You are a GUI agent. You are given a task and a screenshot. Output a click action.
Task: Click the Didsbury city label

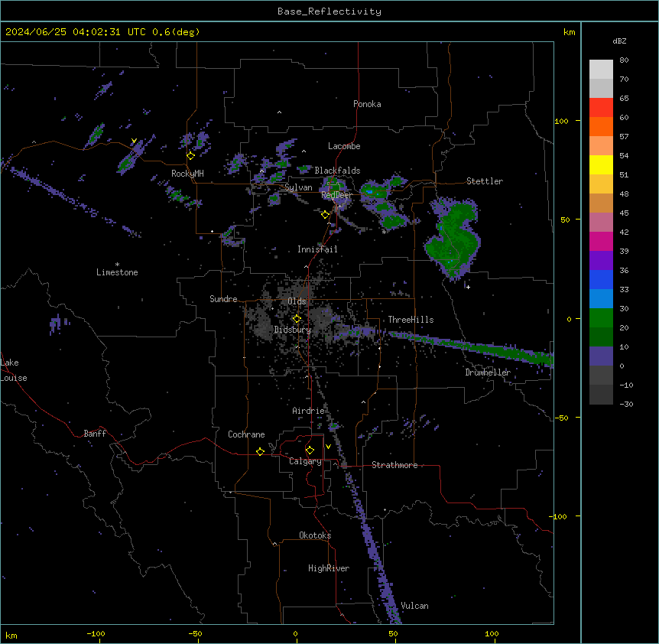pyautogui.click(x=293, y=330)
